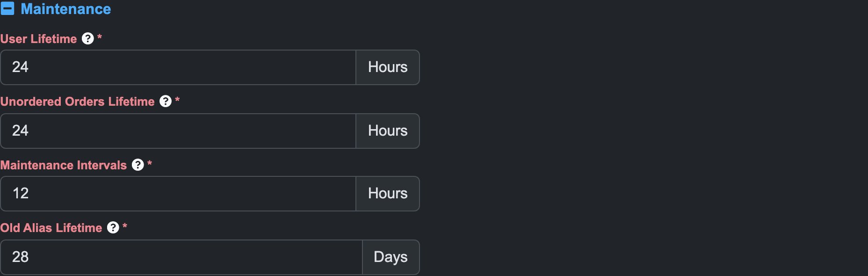Click Hours unit addon of User Lifetime
The height and width of the screenshot is (276, 868).
tap(388, 67)
